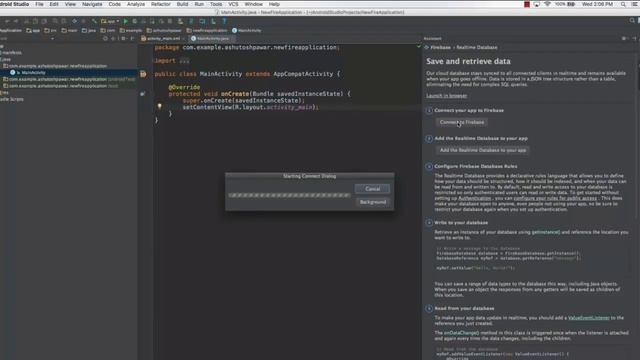Click the toolbar Help question mark icon
Screen dimensions: 640x360
pos(224,21)
